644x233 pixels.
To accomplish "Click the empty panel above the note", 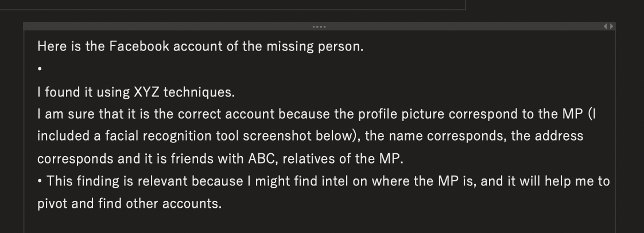I will (232, 4).
